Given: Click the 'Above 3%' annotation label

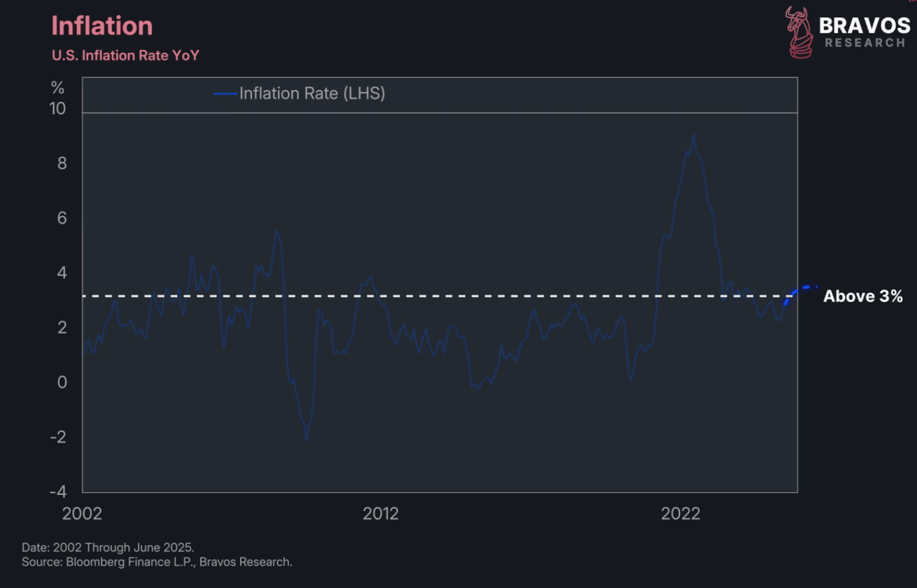Looking at the screenshot, I should tap(863, 296).
